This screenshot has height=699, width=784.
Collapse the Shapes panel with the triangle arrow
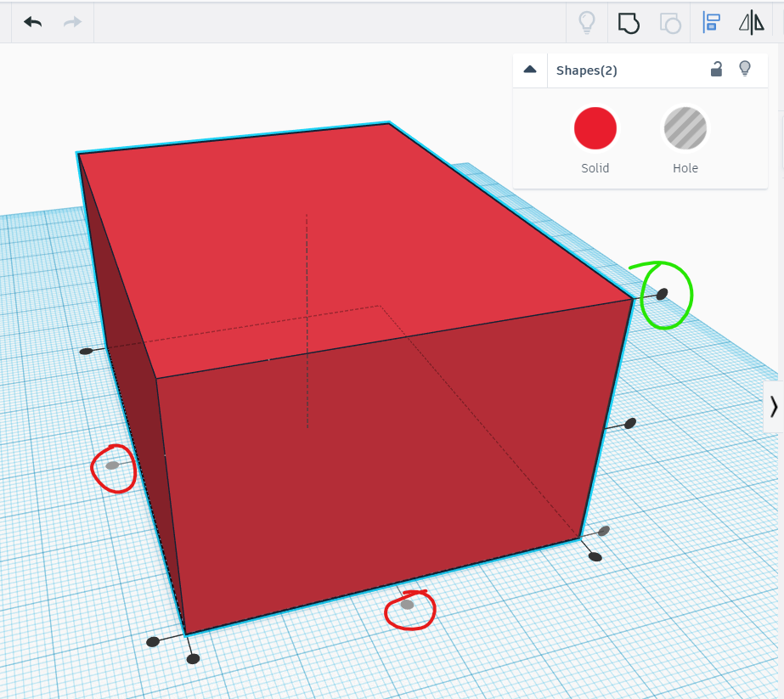point(530,70)
